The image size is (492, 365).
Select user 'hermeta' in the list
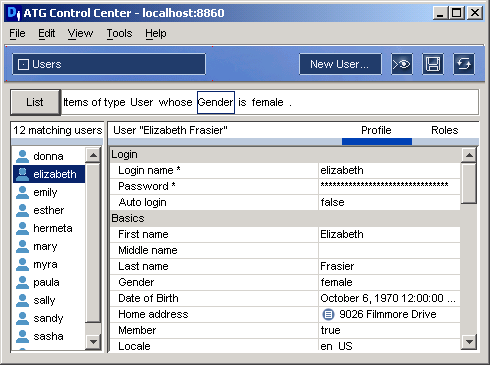point(53,228)
